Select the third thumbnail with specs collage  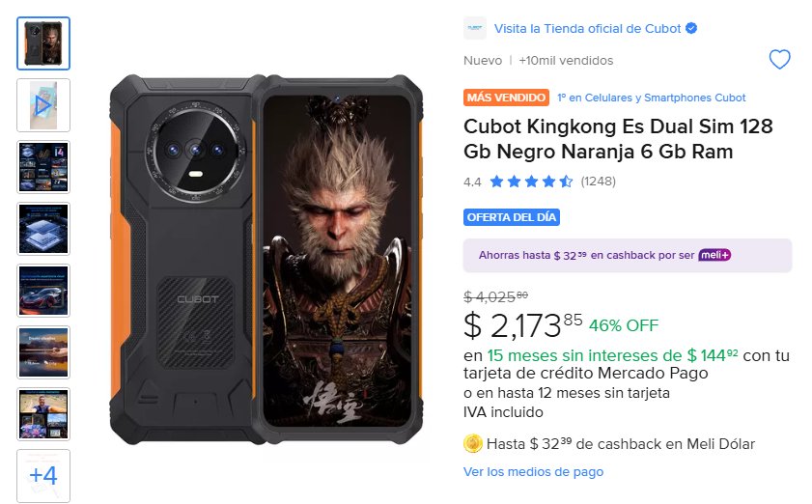coord(43,166)
